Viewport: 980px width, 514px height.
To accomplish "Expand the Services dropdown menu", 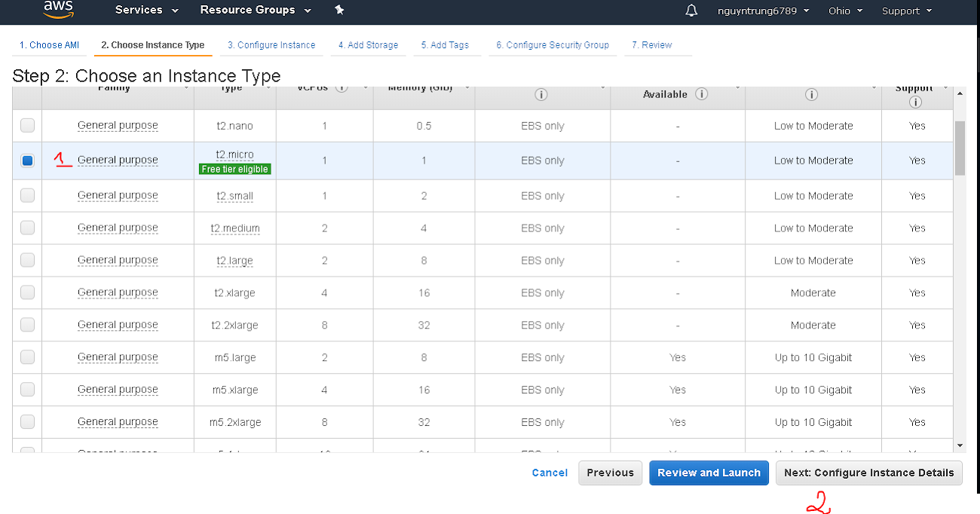I will click(147, 11).
